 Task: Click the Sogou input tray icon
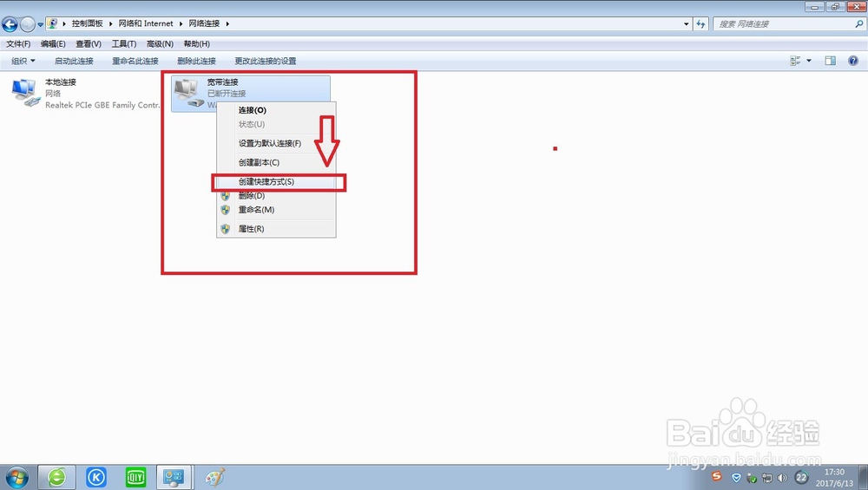tap(716, 476)
